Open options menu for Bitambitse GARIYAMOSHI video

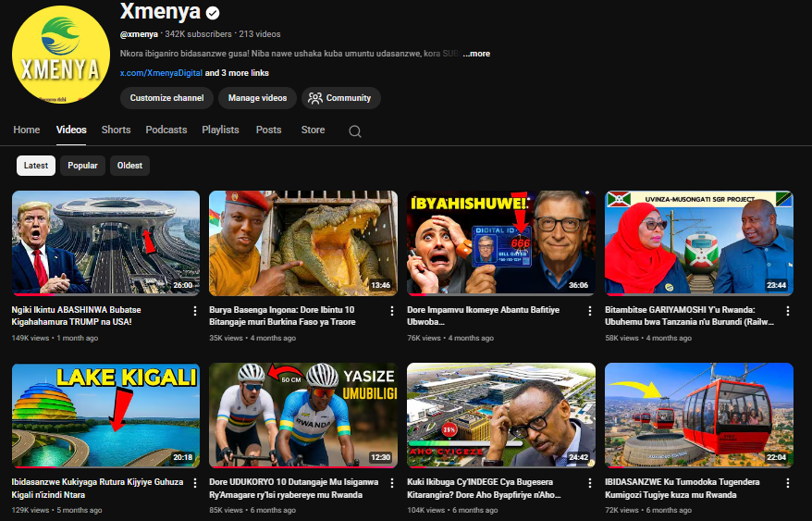pyautogui.click(x=788, y=311)
